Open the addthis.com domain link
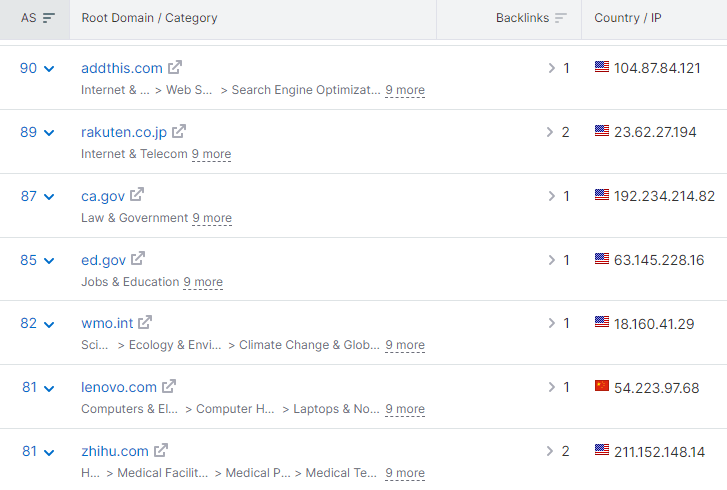Viewport: 727px width, 490px height. click(121, 68)
